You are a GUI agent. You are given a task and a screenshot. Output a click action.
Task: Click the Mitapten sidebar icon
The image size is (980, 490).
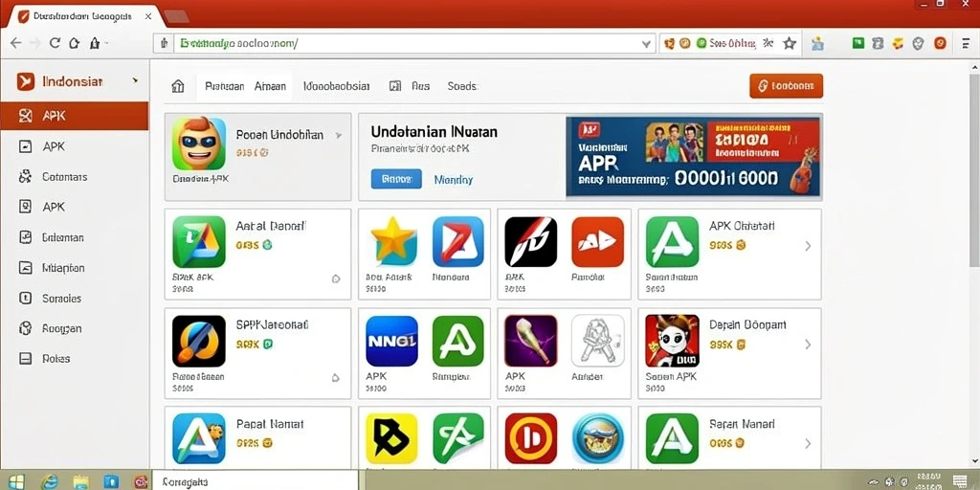click(26, 268)
